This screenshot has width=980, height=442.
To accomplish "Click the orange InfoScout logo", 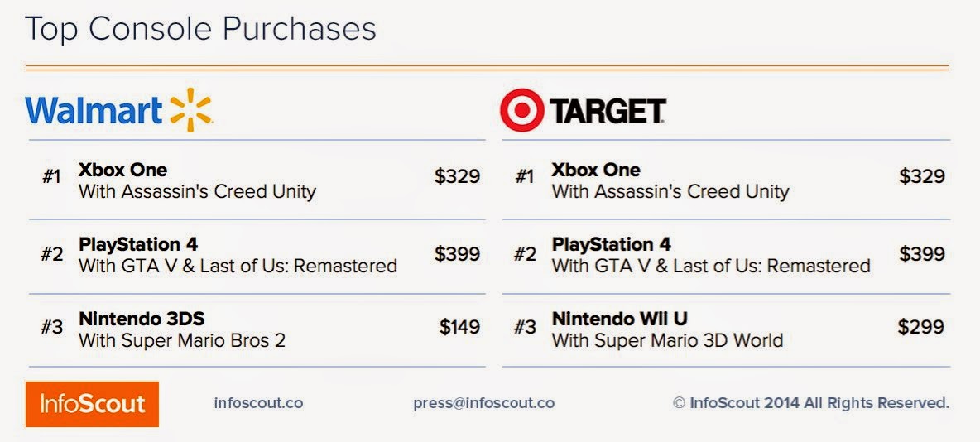I will click(92, 404).
